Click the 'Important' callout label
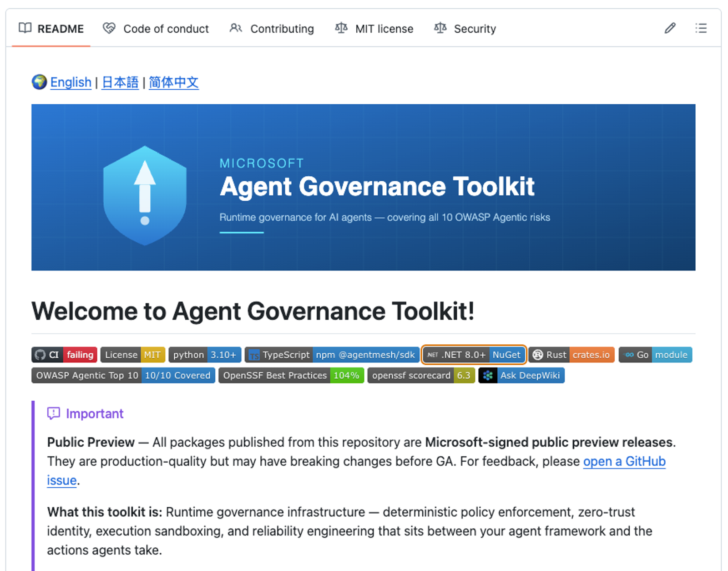This screenshot has width=728, height=571. click(95, 413)
